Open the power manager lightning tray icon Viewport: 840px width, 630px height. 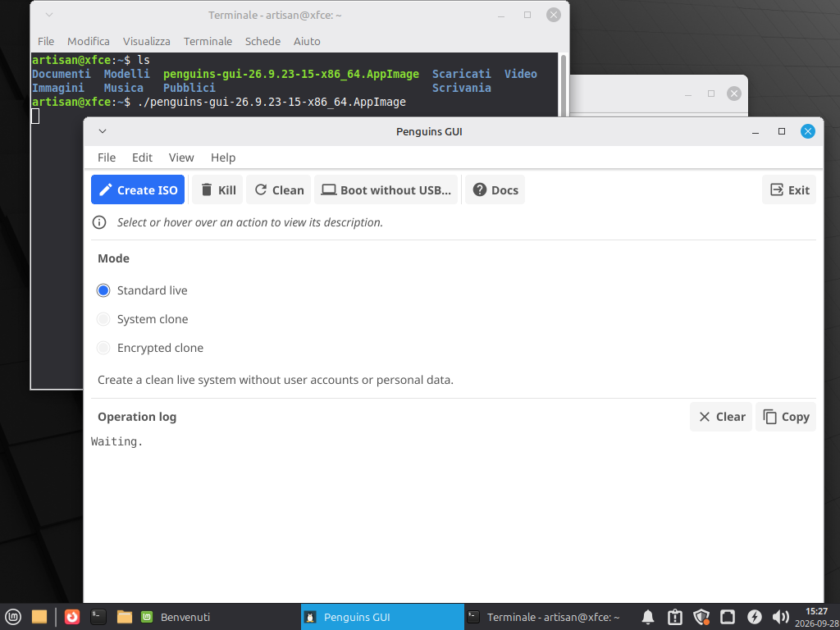[x=755, y=617]
